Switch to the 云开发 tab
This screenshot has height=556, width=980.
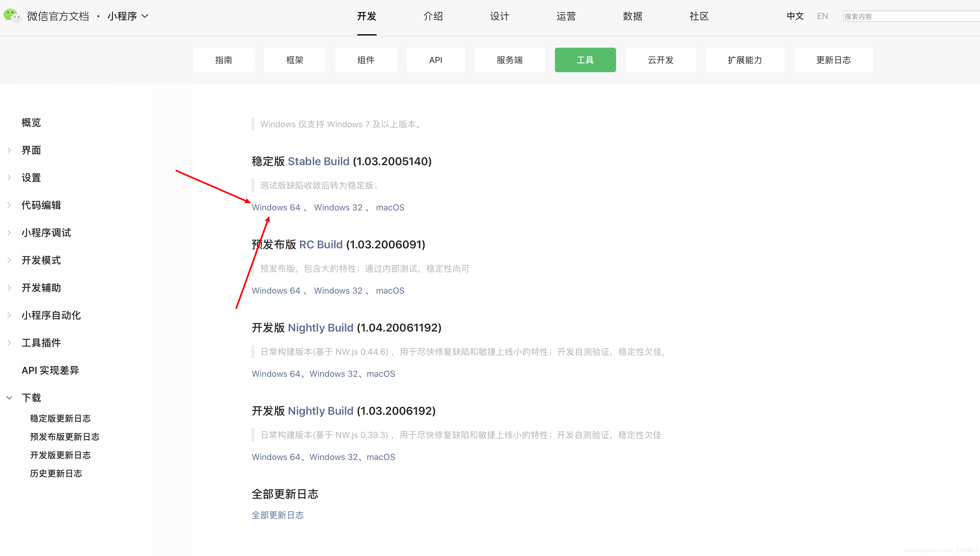(660, 60)
